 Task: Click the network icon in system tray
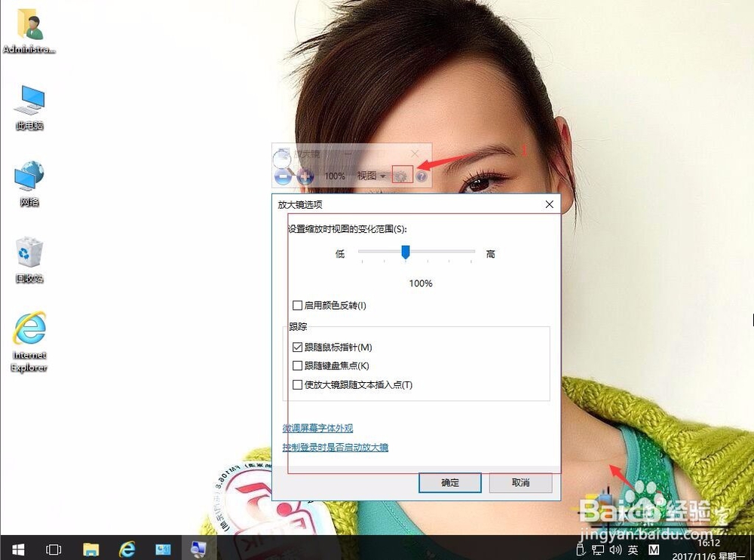[597, 550]
